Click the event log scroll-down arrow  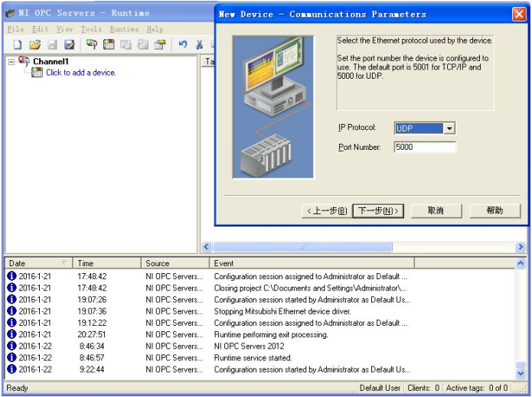coord(521,373)
